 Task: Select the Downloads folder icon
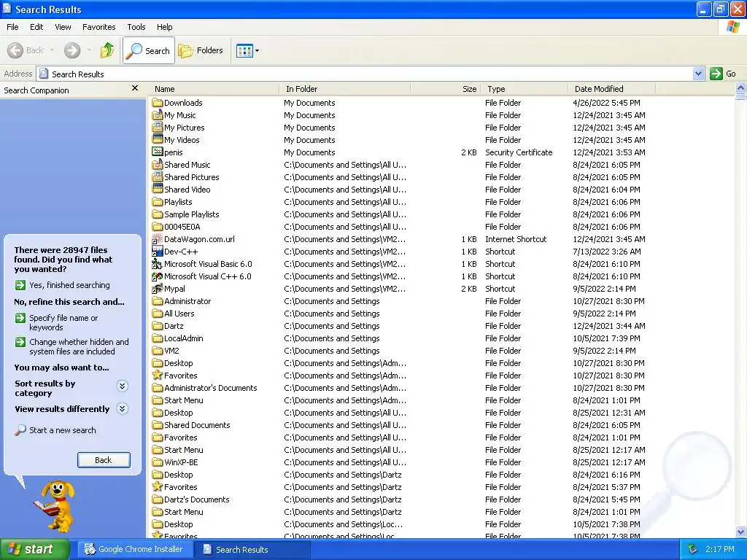point(158,102)
